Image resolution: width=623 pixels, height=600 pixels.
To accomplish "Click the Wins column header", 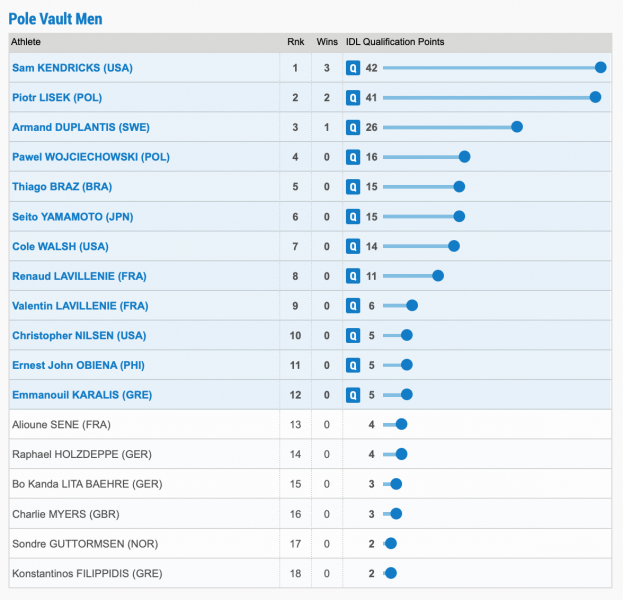I will point(327,42).
